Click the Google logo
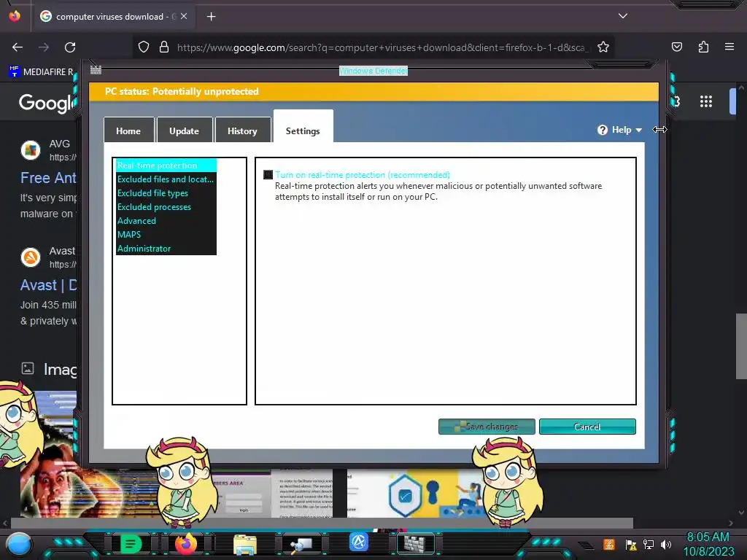This screenshot has height=560, width=747. pos(47,103)
